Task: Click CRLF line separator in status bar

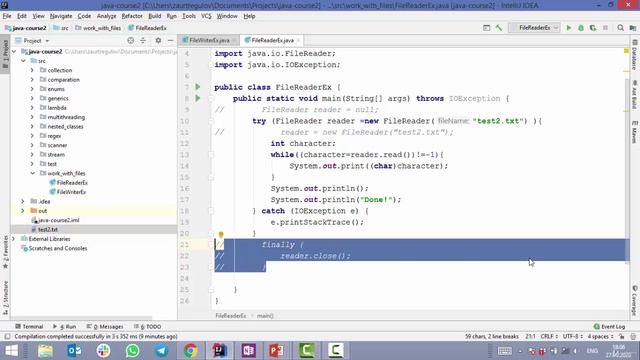Action: 549,336
